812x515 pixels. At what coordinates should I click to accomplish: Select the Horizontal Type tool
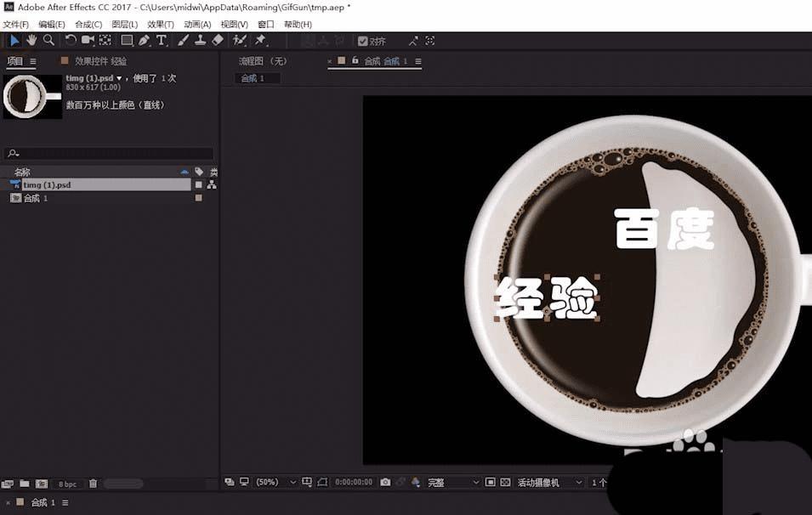point(162,41)
